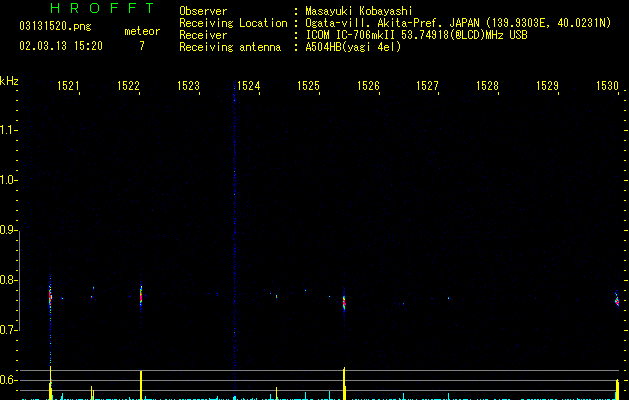Click the 1524 time axis marker
Viewport: 629px width, 400px height.
[x=248, y=86]
